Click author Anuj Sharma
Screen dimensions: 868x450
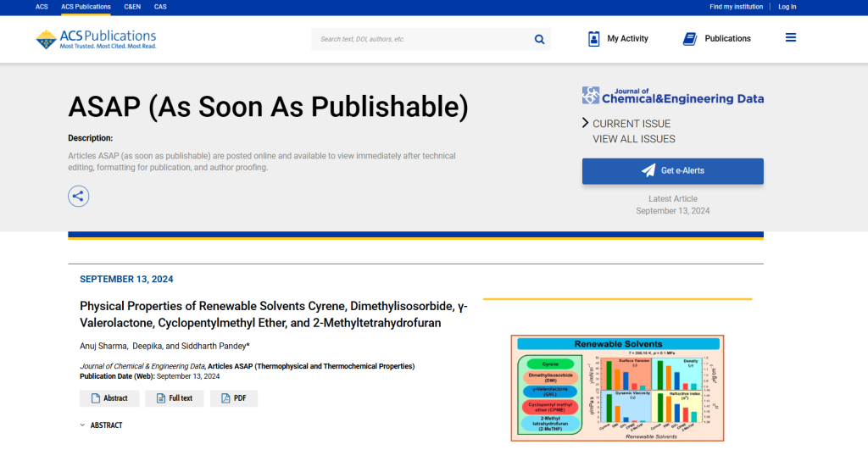pos(103,346)
